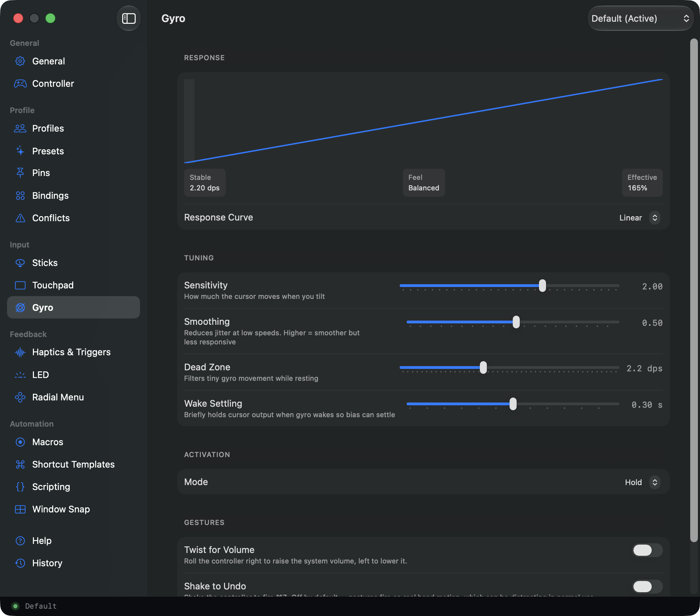Click the Wake Settling value 0.30 s
The image size is (700, 616).
point(647,405)
